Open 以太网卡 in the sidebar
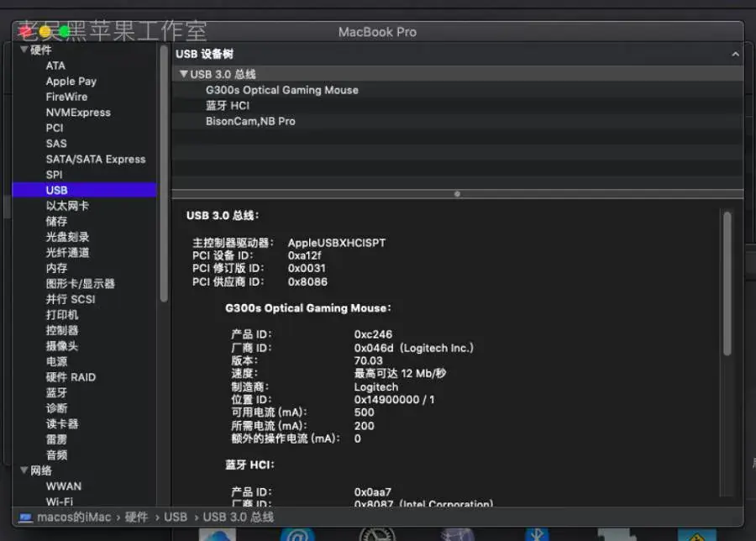This screenshot has width=756, height=541. 67,206
